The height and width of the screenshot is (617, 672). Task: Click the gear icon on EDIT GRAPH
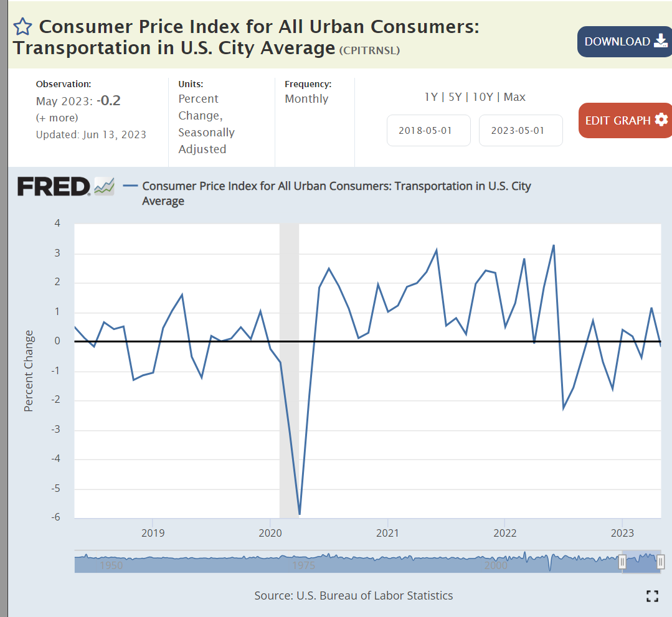click(661, 120)
